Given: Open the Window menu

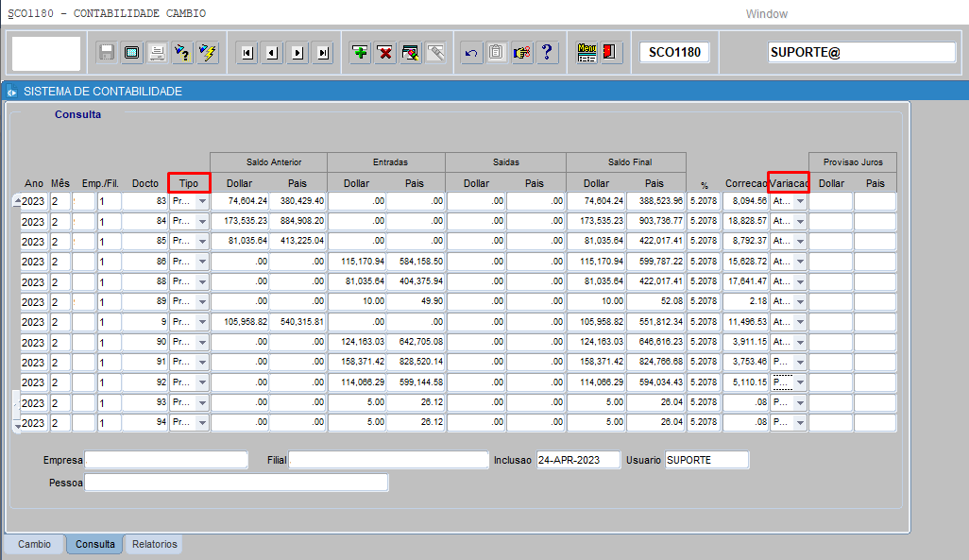Looking at the screenshot, I should pos(766,13).
